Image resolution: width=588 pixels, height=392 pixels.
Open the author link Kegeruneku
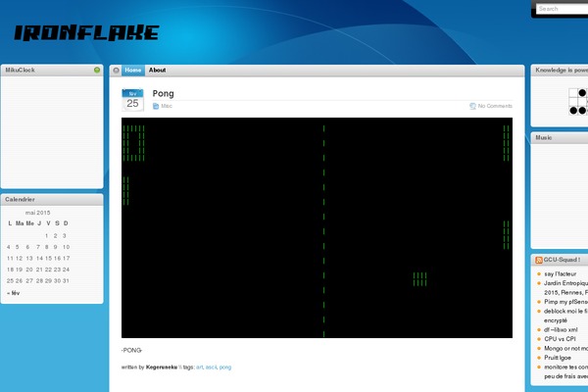click(162, 367)
